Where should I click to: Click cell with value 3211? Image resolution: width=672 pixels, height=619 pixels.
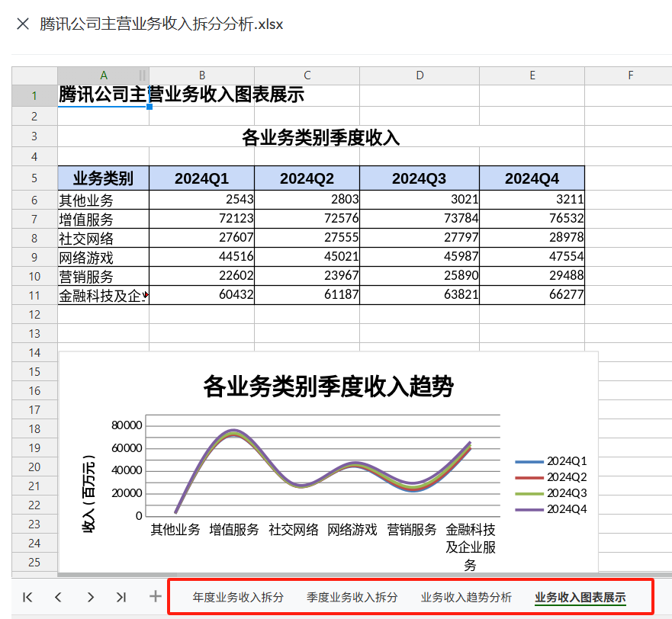(532, 200)
